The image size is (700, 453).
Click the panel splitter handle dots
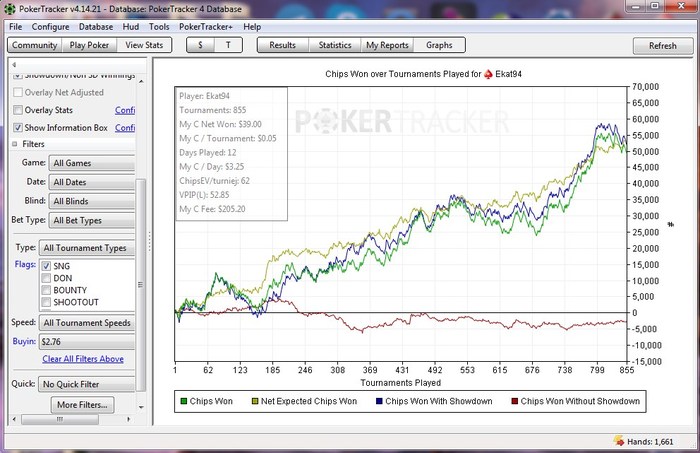(x=150, y=241)
